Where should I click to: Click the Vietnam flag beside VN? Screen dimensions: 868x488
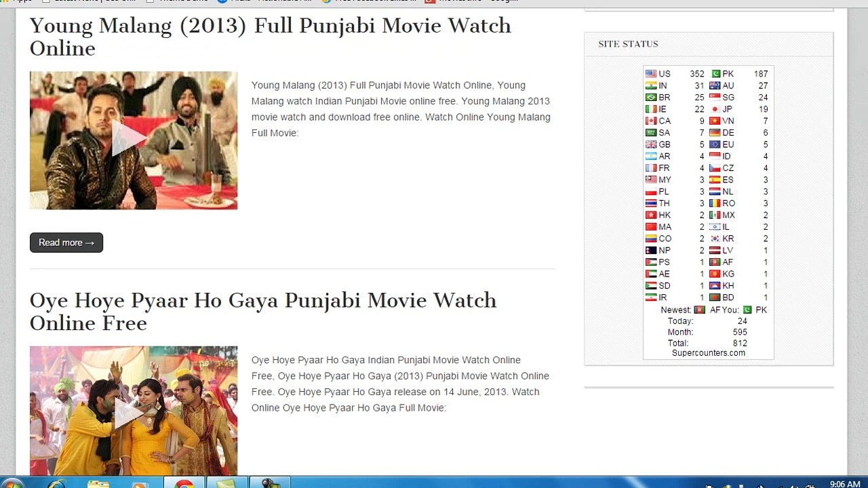(715, 121)
